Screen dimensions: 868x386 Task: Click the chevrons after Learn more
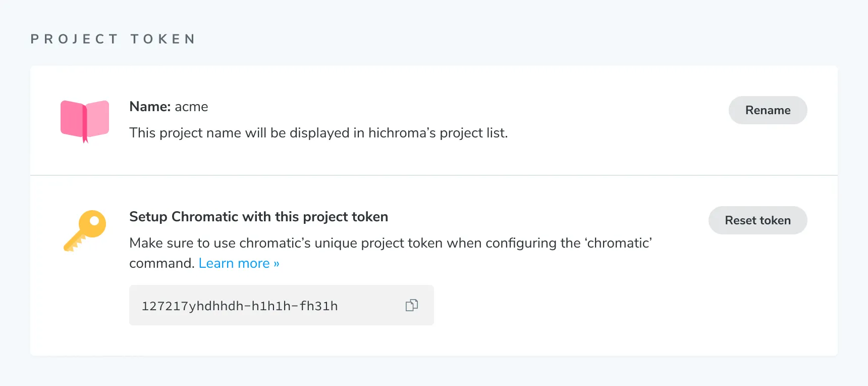click(x=276, y=263)
